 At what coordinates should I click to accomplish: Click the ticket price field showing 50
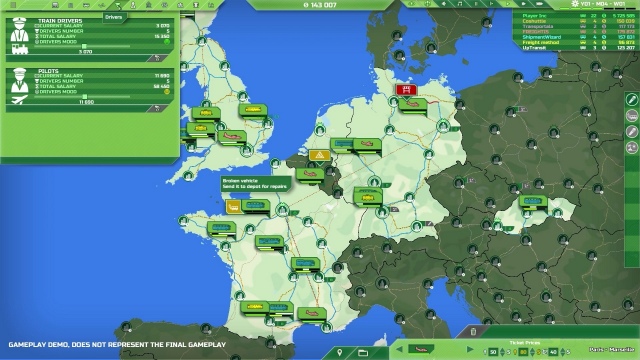[493, 352]
